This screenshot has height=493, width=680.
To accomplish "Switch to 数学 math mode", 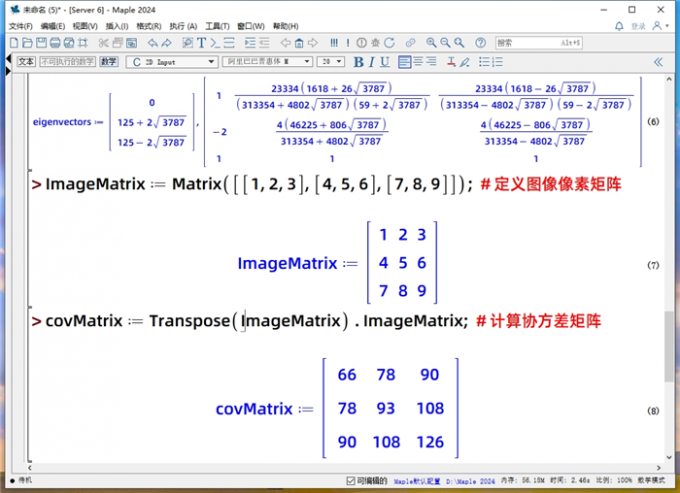I will pos(108,62).
